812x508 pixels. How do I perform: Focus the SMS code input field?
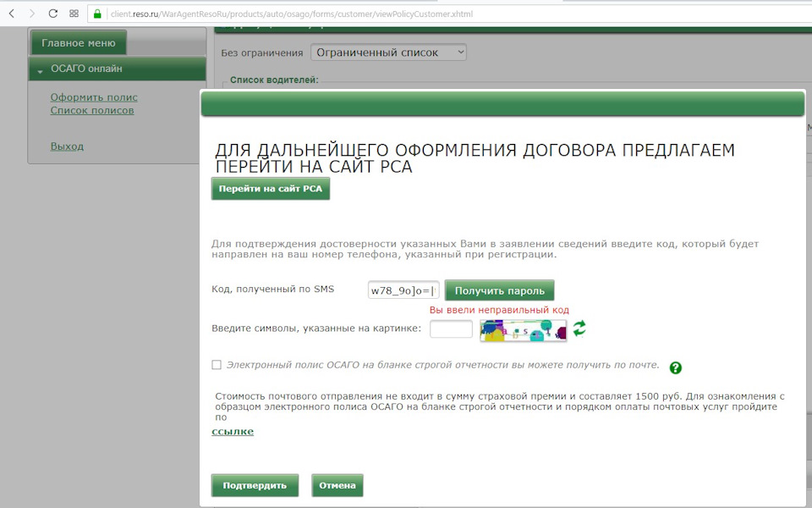403,290
